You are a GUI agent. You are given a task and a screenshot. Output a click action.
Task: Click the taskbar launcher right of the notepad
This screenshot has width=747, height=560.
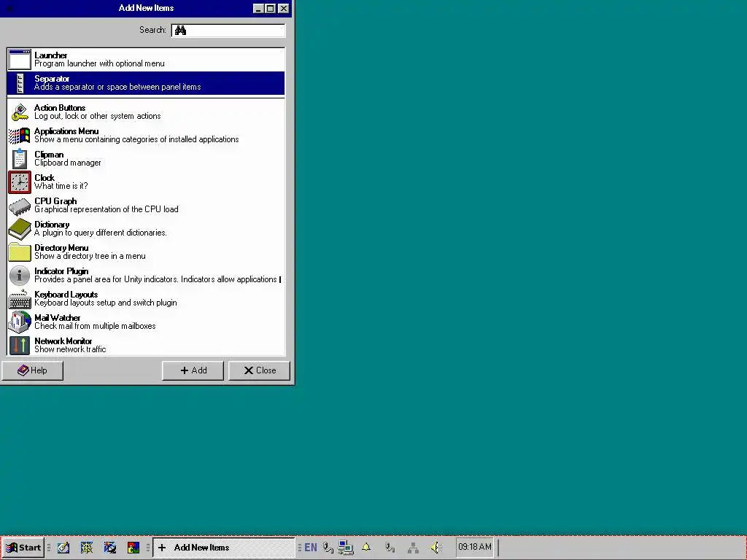click(x=87, y=548)
